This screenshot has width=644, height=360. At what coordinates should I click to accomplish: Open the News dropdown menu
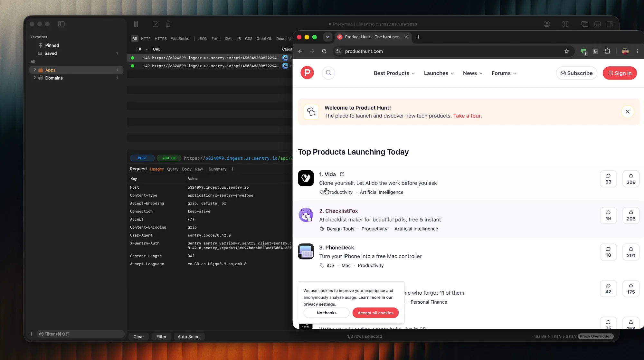click(x=473, y=73)
